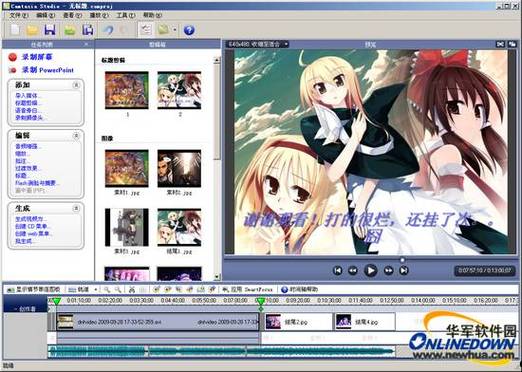This screenshot has width=522, height=372.
Task: Click the New Project icon in toolbar
Action: point(15,30)
